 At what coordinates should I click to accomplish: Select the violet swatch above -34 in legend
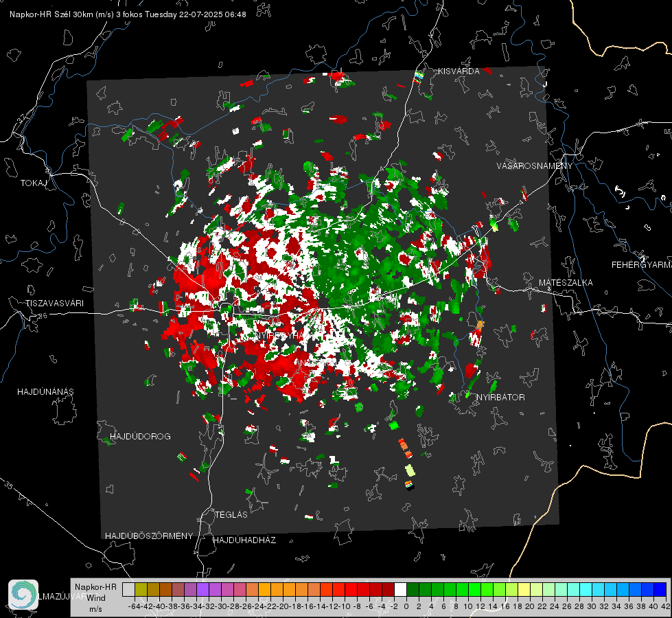point(202,589)
